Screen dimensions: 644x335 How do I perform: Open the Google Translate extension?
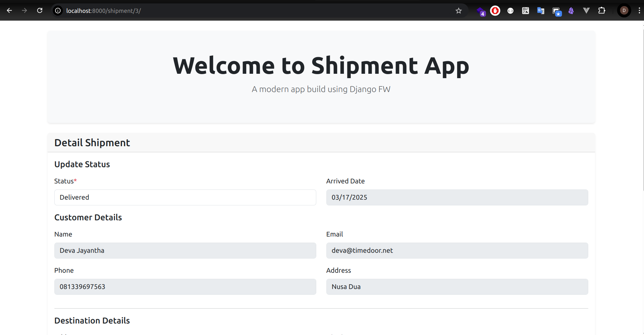(x=540, y=10)
